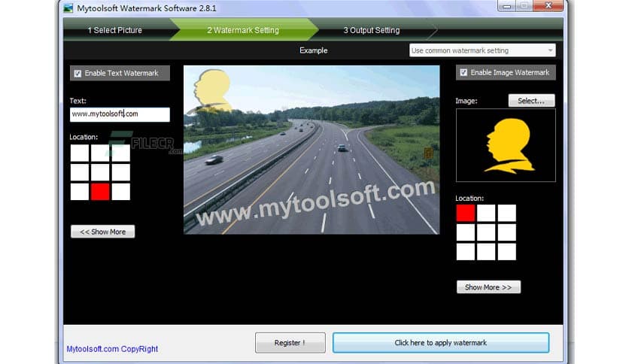Screen dimensions: 629x364
Task: Set text watermark location to middle-right cell
Action: (120, 172)
